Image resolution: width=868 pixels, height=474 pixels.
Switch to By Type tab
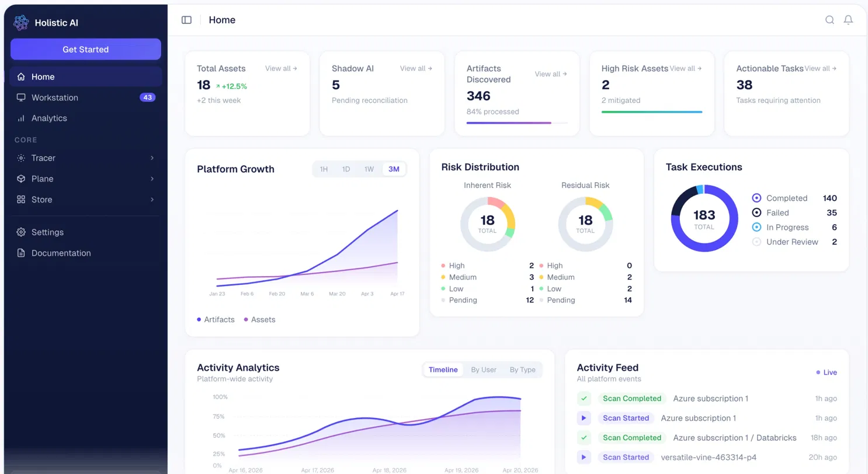pos(522,370)
